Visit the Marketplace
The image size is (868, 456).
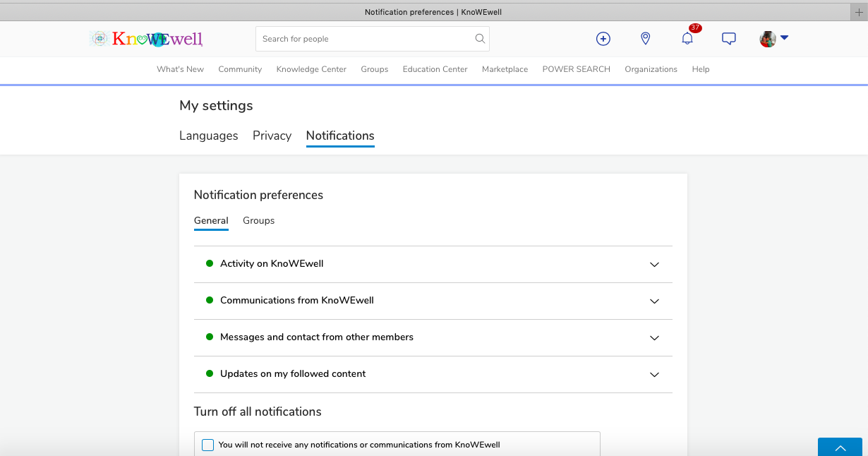[505, 69]
